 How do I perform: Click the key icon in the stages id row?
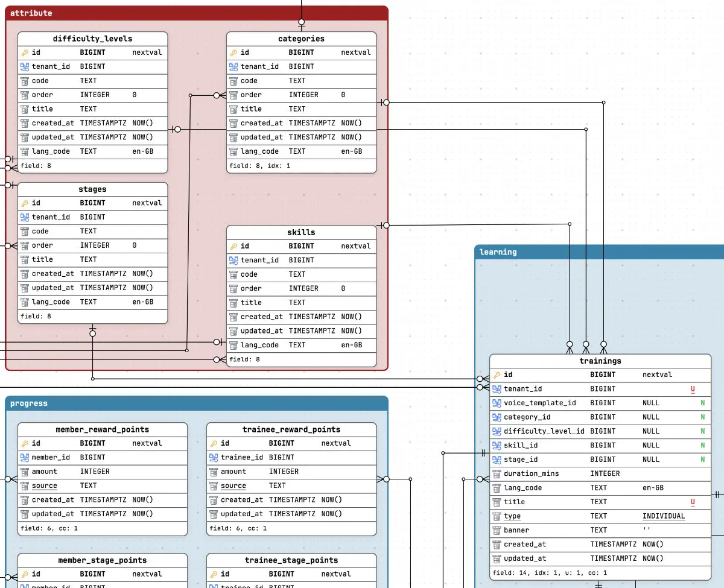tap(25, 203)
